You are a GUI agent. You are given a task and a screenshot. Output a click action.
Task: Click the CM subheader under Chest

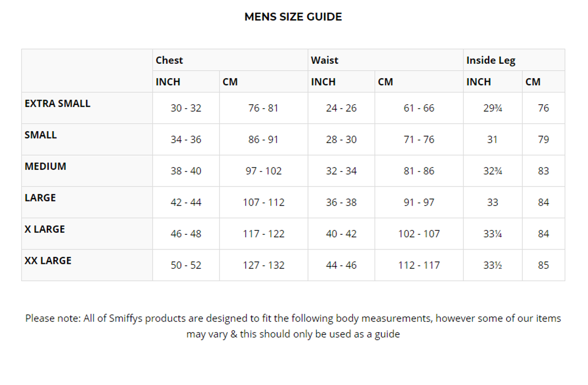pos(230,82)
